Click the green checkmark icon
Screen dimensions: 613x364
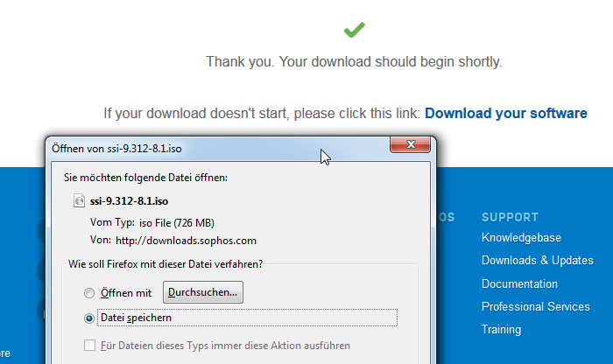354,30
